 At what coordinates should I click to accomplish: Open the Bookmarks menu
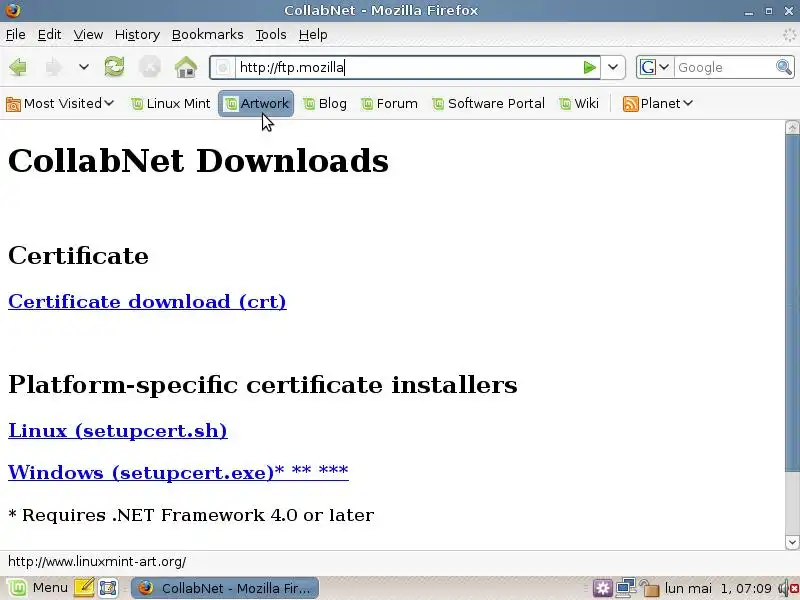[x=207, y=35]
